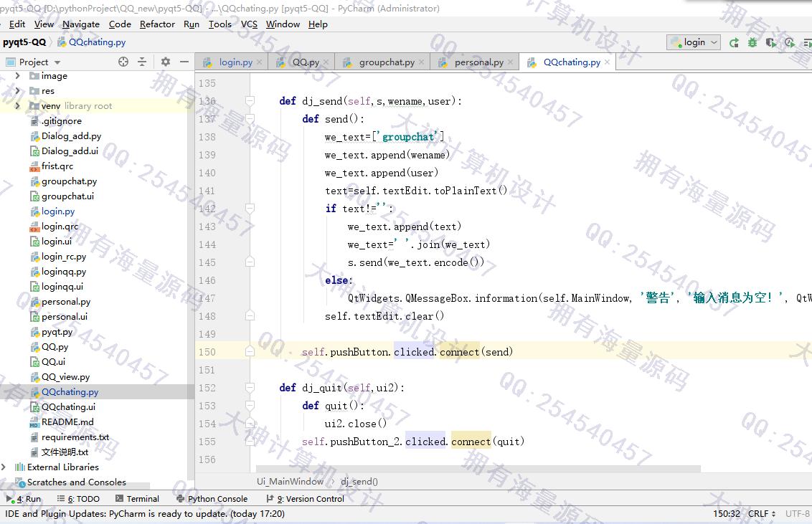The width and height of the screenshot is (812, 524).
Task: Click the locate/scroll-from-source target icon
Action: coord(123,62)
